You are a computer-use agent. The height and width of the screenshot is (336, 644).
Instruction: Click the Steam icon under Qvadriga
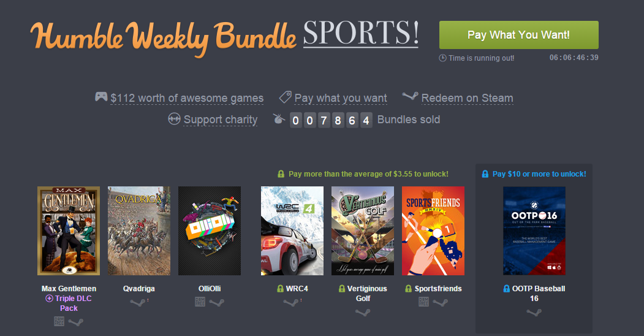[138, 302]
